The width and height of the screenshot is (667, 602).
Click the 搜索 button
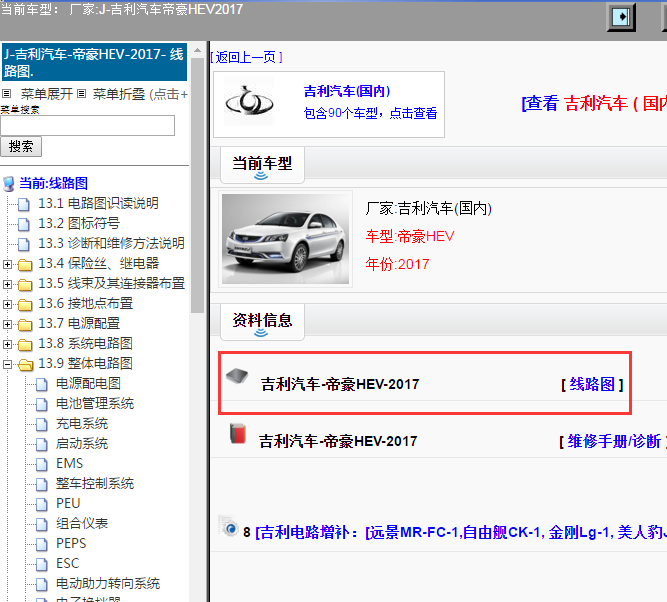click(x=21, y=146)
